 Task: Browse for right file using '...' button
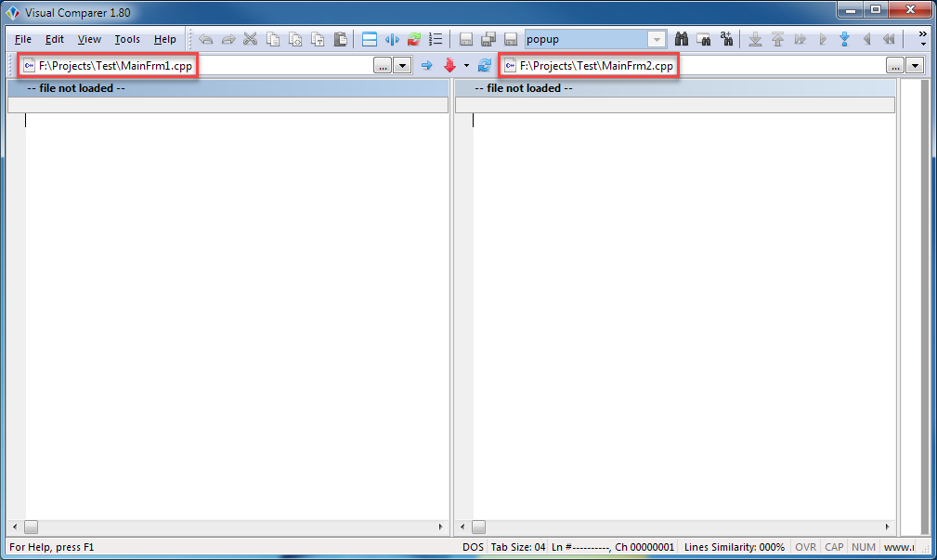(894, 65)
